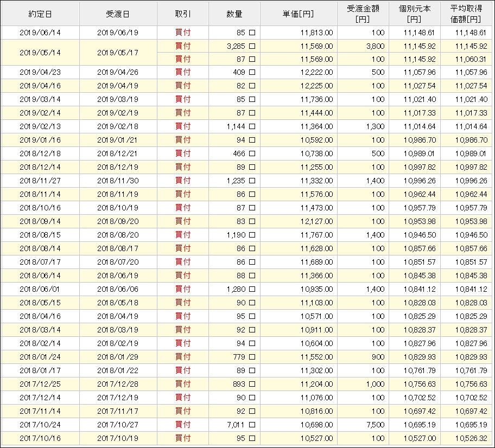Select trade date 2018/10/16

40,208
